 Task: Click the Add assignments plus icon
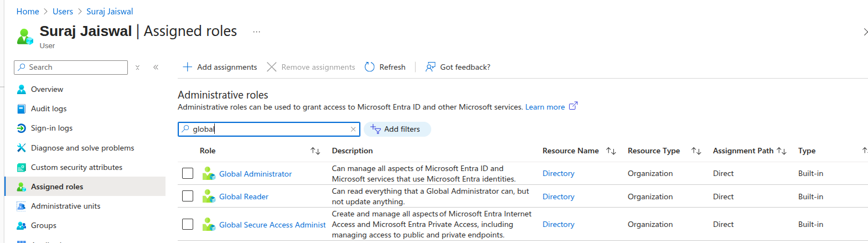click(188, 67)
